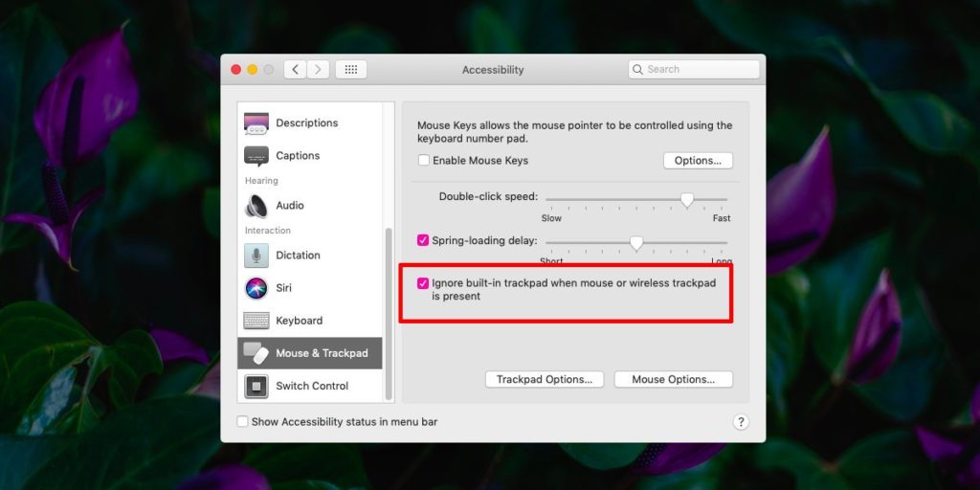
Task: Click the Dictation microphone icon
Action: pos(256,256)
